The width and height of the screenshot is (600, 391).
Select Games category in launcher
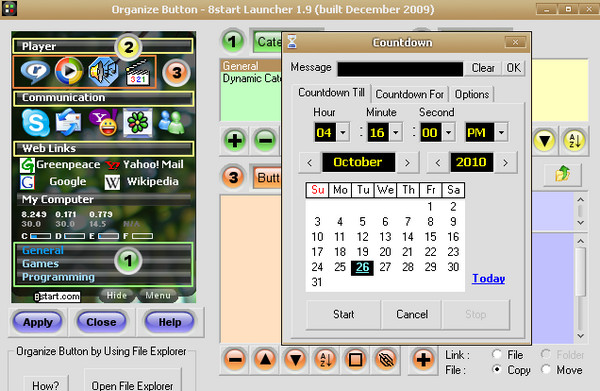pos(40,264)
